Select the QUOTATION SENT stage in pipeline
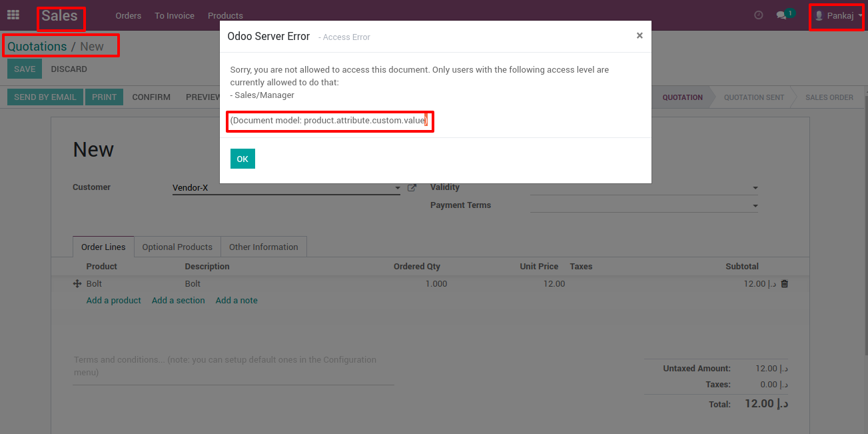Image resolution: width=868 pixels, height=434 pixels. tap(753, 97)
